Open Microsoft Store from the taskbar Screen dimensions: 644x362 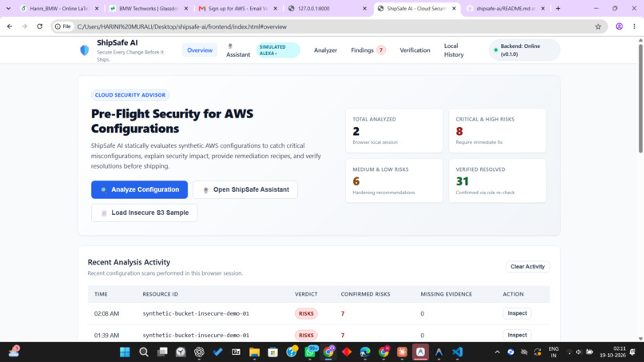272,352
